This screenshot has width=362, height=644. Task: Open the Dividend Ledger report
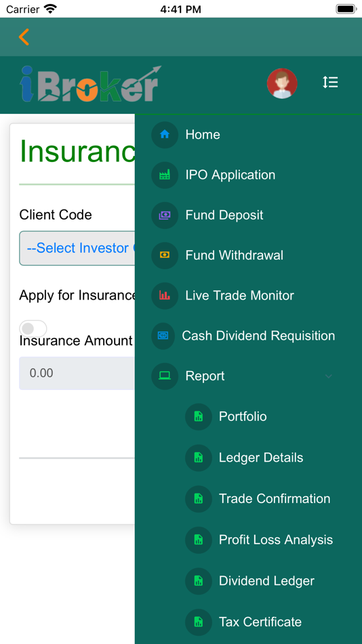tap(266, 581)
